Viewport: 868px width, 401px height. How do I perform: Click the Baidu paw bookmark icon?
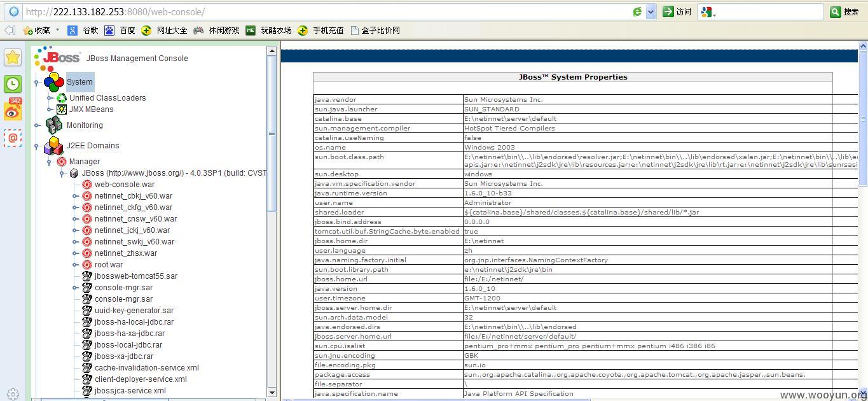[109, 30]
